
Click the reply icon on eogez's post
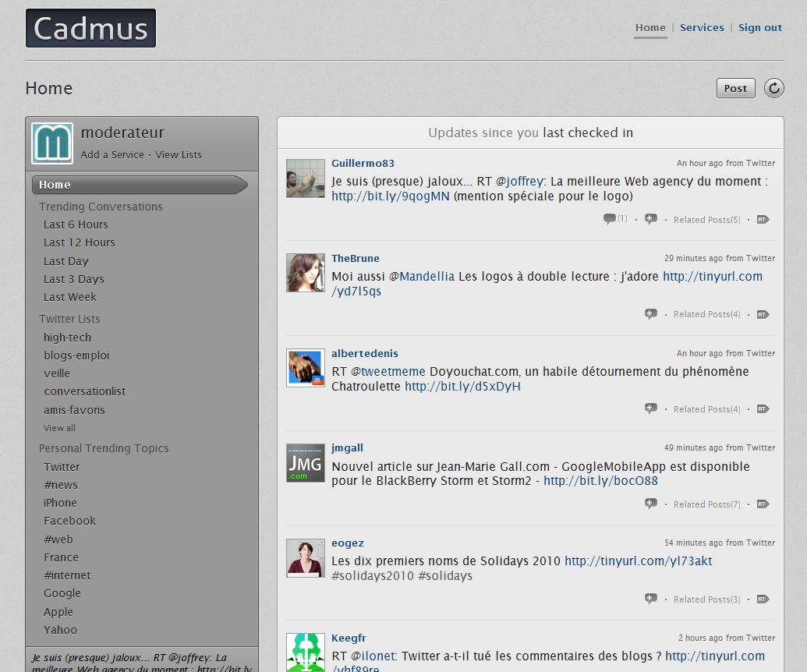point(651,599)
